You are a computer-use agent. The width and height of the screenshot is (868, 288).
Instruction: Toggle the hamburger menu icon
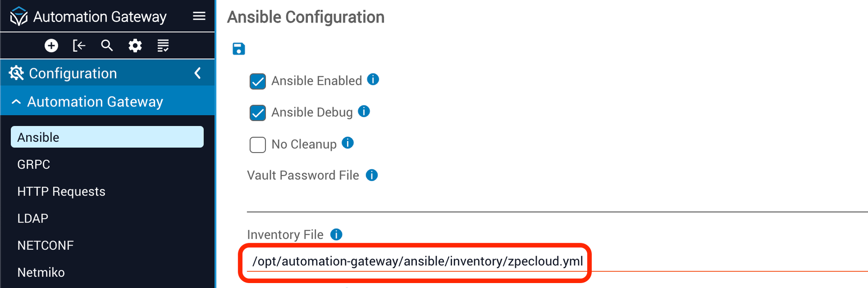(x=199, y=17)
